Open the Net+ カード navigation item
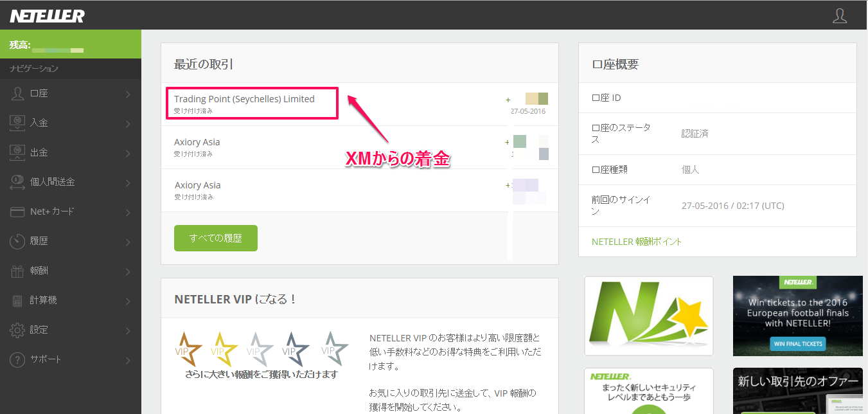 (x=71, y=212)
